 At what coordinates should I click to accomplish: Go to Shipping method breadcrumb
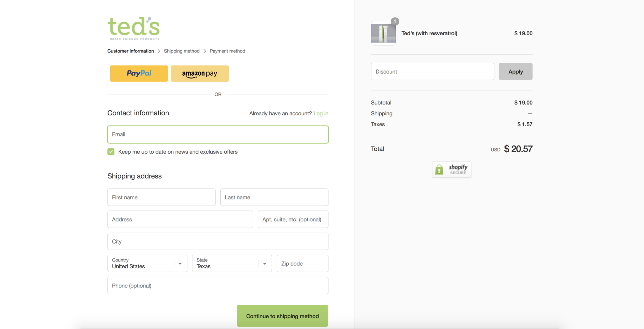[182, 51]
